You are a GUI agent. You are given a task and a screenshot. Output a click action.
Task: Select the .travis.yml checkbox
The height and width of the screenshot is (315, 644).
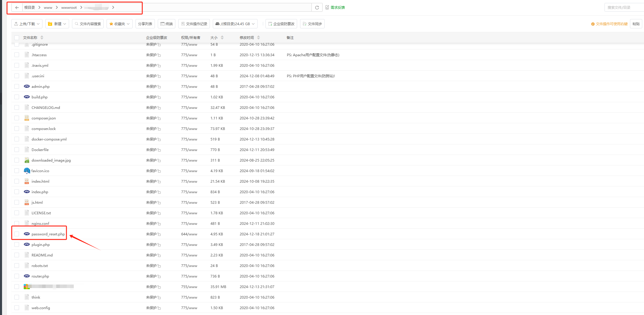pyautogui.click(x=17, y=65)
